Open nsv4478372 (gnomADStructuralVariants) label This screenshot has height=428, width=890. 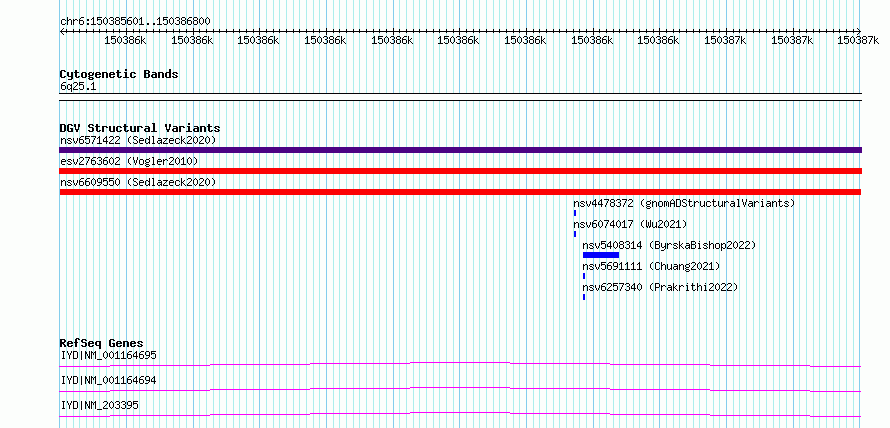point(684,203)
